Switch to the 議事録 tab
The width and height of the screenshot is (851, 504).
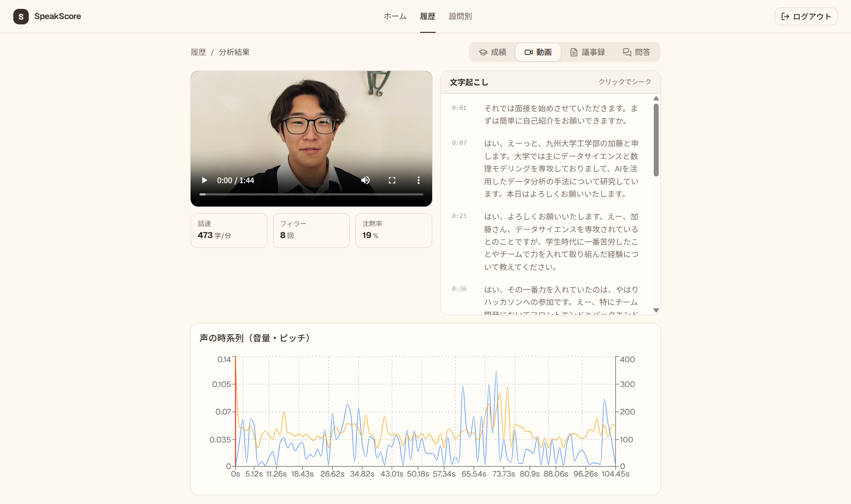click(587, 52)
